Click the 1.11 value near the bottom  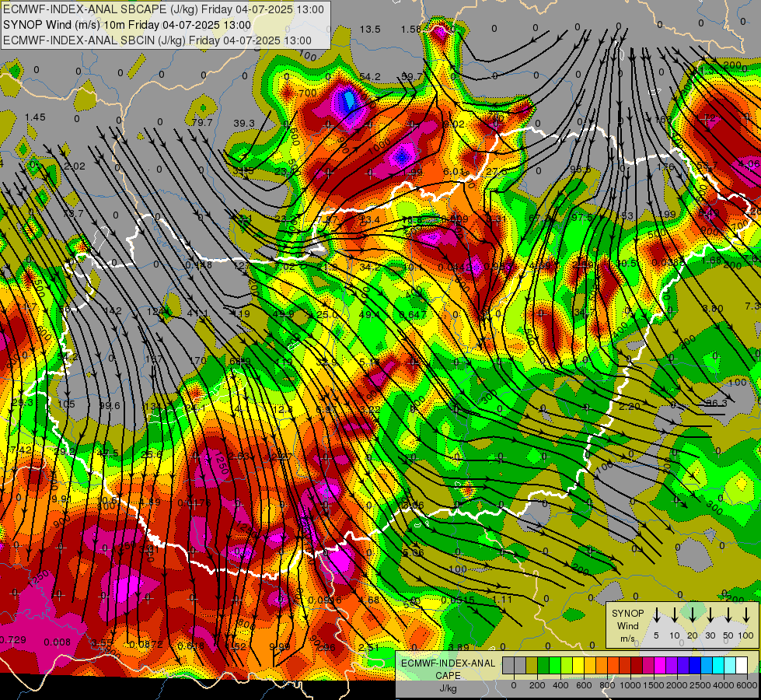coord(502,600)
